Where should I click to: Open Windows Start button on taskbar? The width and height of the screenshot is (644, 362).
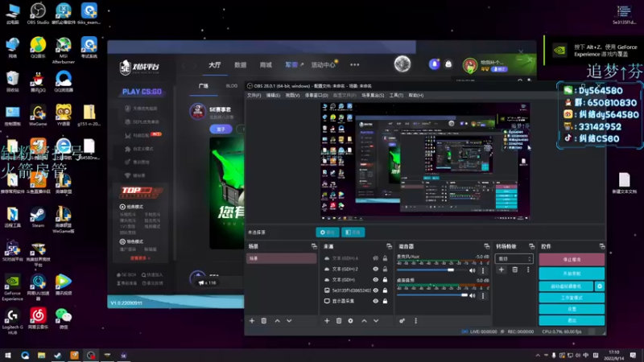[8, 355]
